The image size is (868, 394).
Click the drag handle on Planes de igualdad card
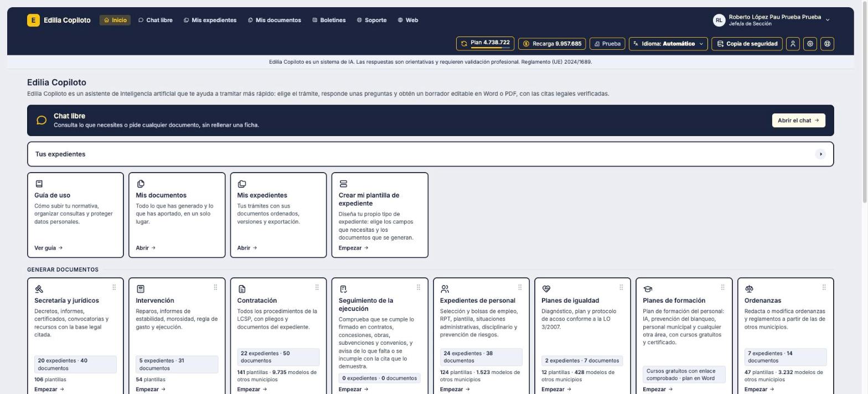621,287
